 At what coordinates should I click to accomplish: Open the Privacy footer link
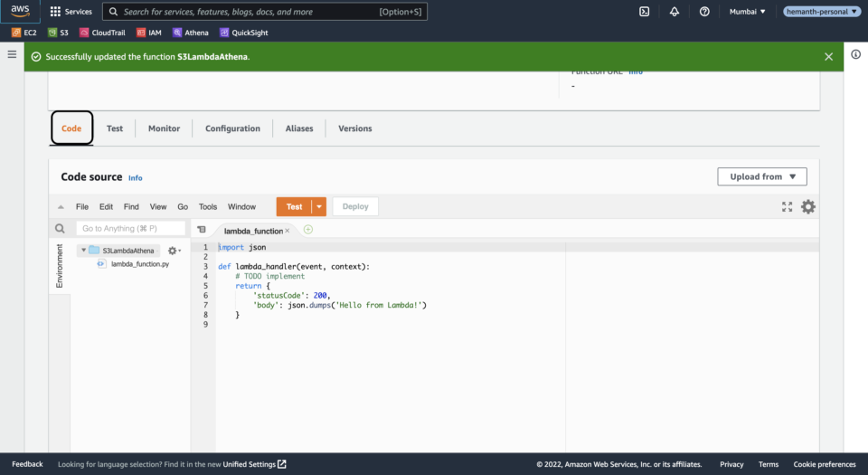click(731, 464)
